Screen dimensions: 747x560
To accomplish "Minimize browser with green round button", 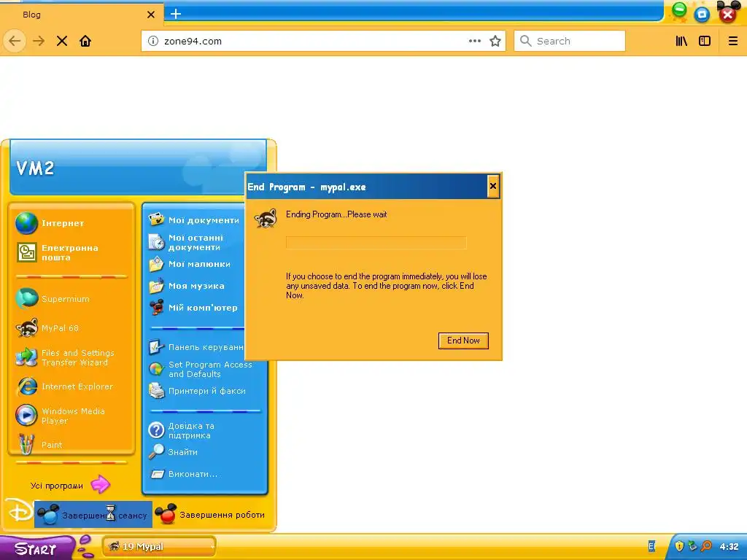I will (x=679, y=10).
